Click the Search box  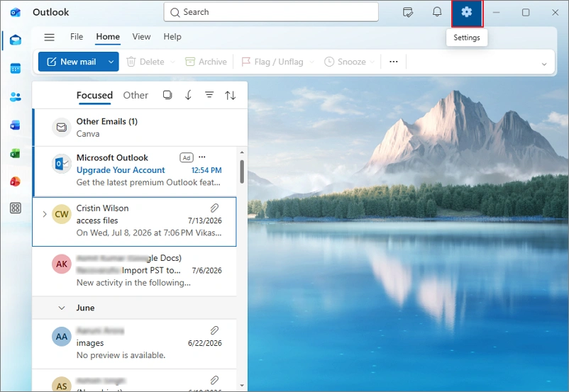pos(271,12)
